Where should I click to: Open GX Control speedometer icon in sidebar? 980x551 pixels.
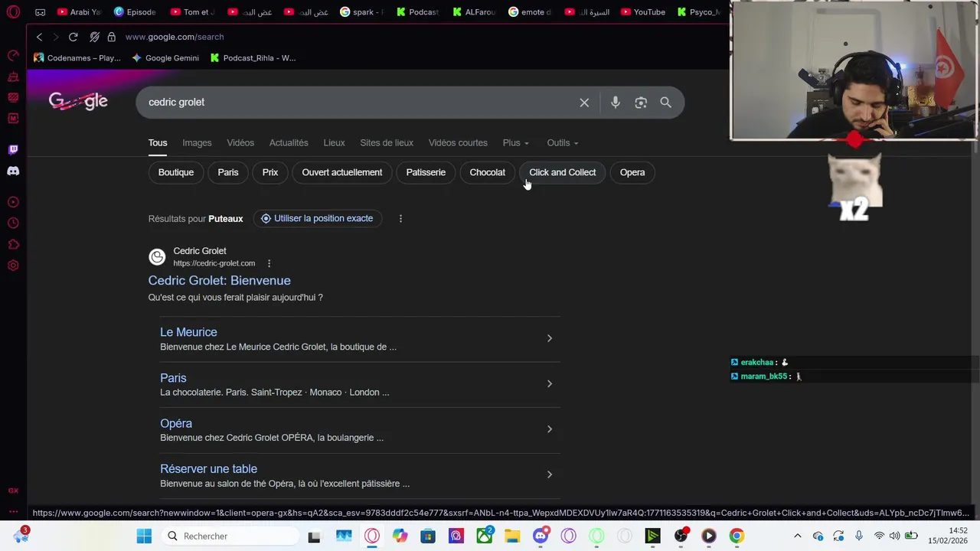[x=13, y=55]
